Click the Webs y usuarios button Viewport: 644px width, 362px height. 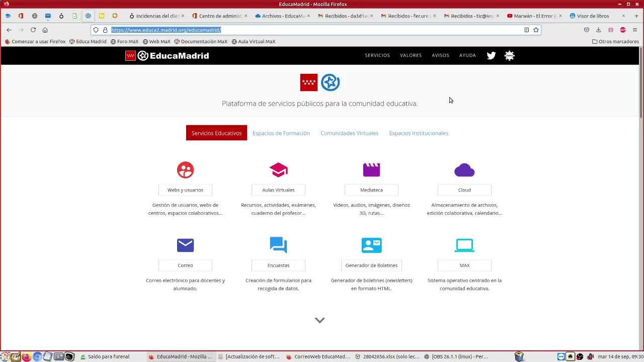(185, 190)
